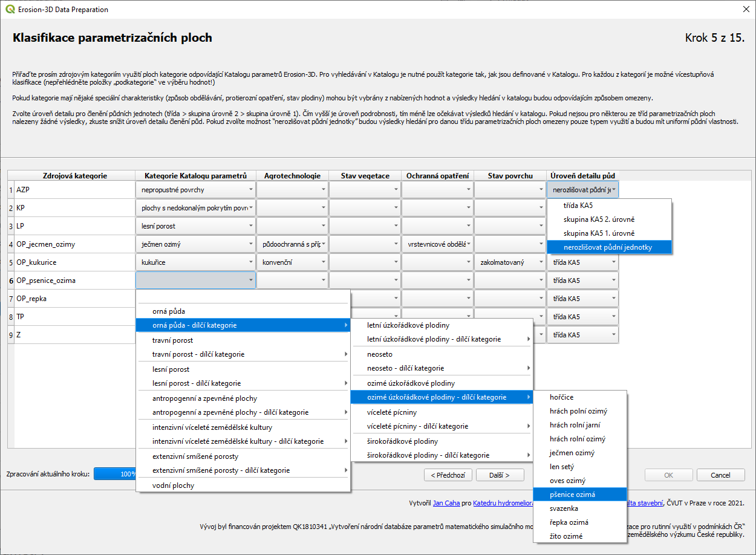Select the 'OP_repka' source category cell
This screenshot has height=555, width=756.
pyautogui.click(x=75, y=299)
